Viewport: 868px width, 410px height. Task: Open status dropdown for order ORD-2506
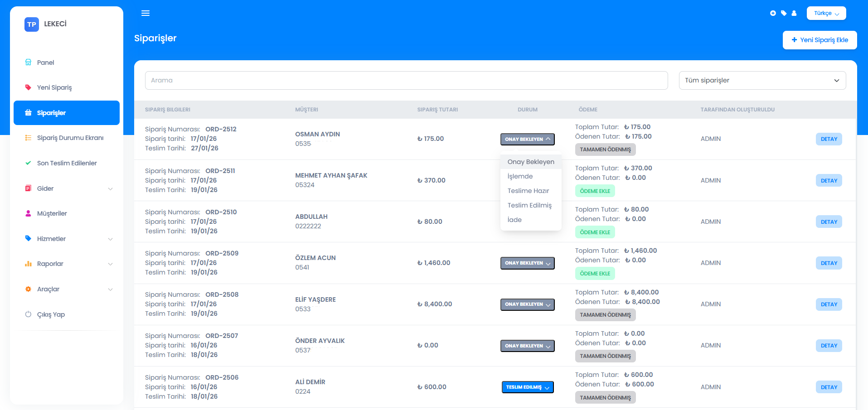(x=527, y=387)
